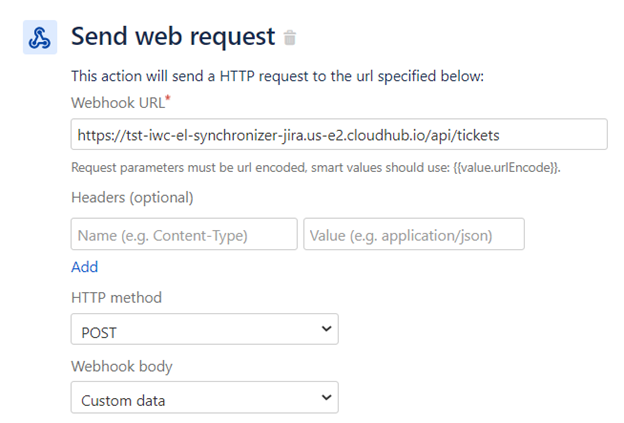Click the header Name (e.g. Content-Type) field

(184, 234)
